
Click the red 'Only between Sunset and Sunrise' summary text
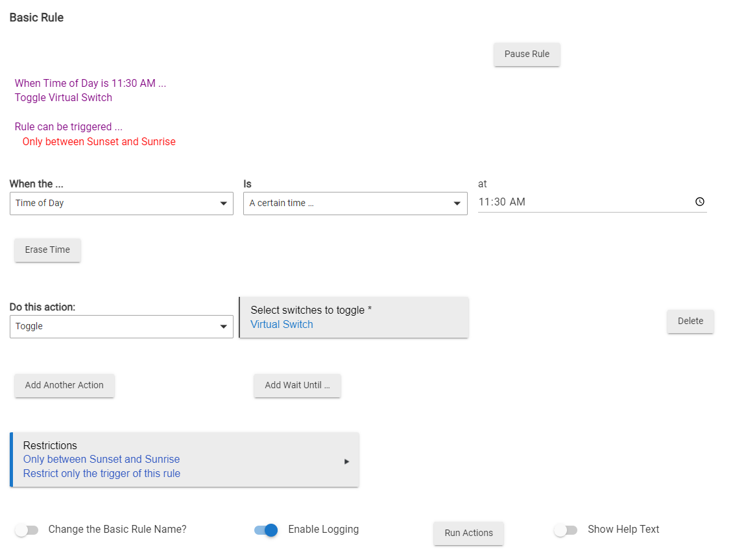pos(99,142)
